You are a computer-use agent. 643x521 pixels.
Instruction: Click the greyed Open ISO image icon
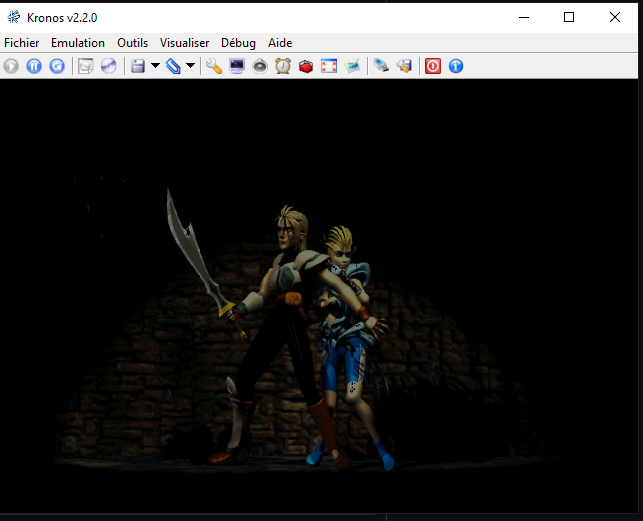click(x=86, y=66)
